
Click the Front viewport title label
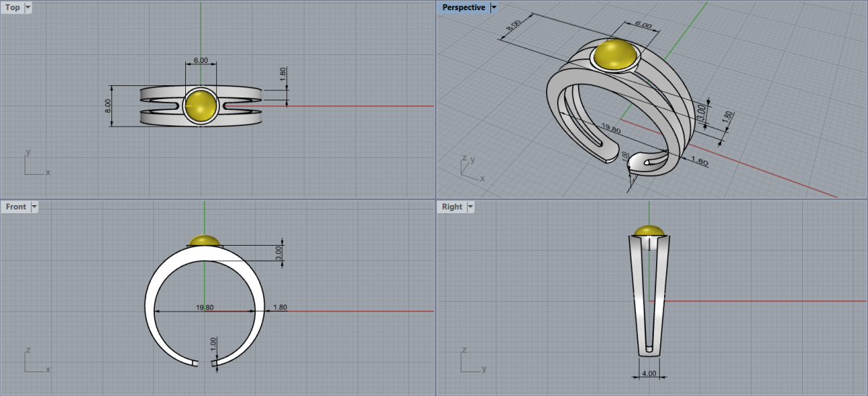click(x=15, y=207)
